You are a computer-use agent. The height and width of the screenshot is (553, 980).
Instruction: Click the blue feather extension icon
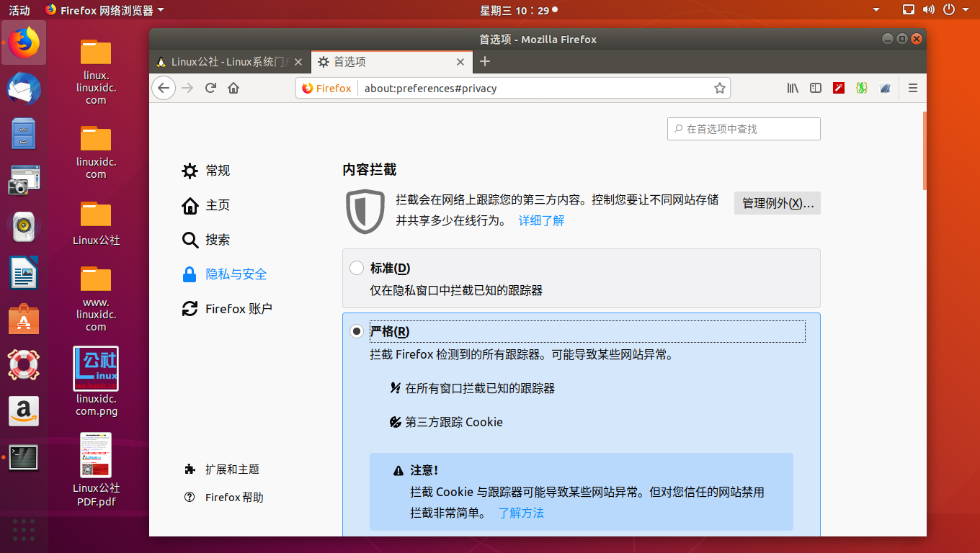[x=885, y=88]
